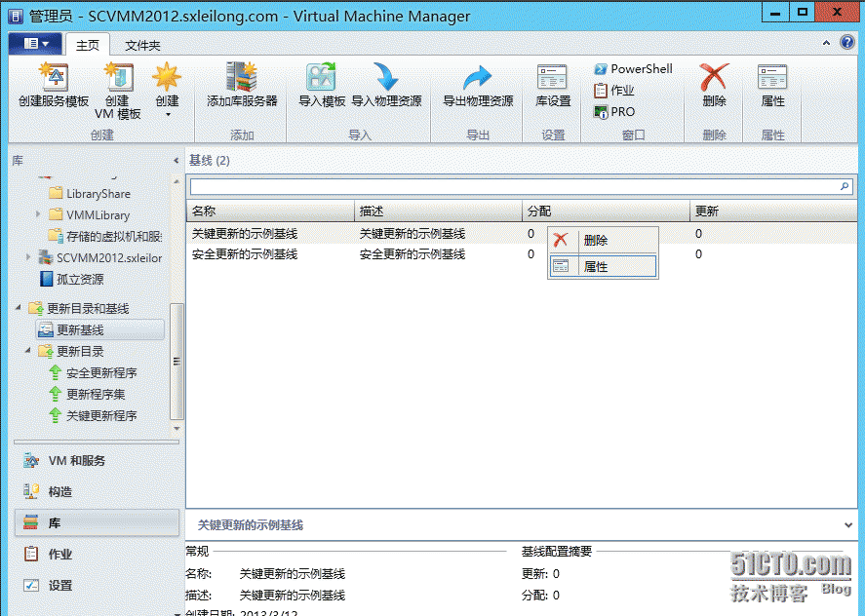Sort by the Description (描述) column header
The width and height of the screenshot is (865, 616).
(438, 212)
